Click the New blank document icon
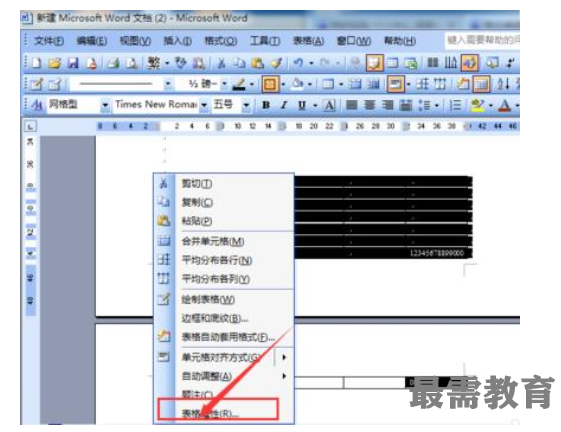 click(36, 63)
